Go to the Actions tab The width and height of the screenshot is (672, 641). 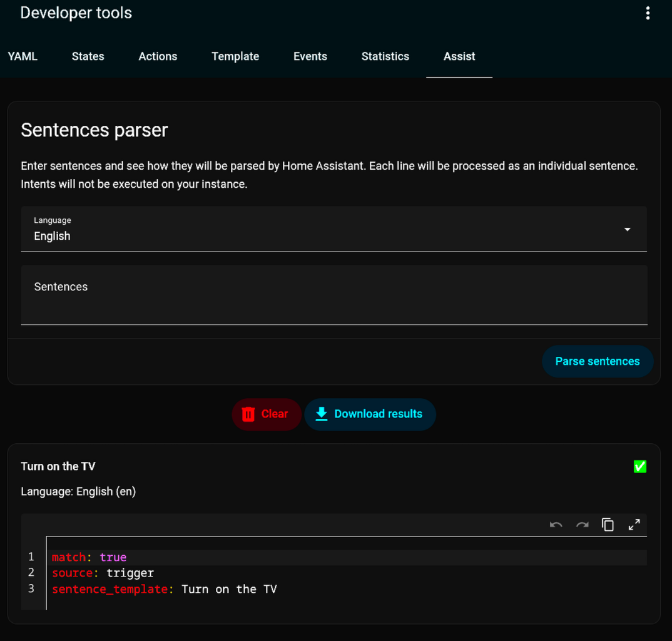(x=158, y=56)
